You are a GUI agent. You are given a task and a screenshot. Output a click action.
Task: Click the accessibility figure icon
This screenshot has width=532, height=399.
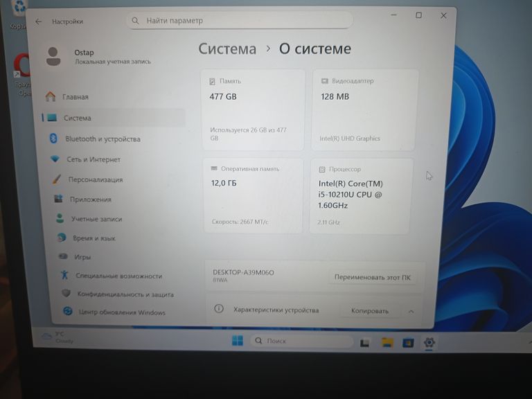click(64, 275)
